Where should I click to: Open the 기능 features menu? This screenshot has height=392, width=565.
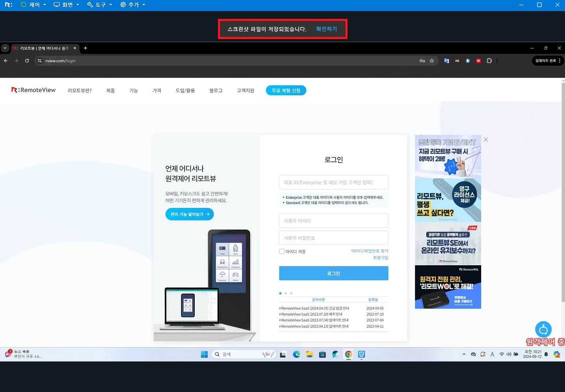pyautogui.click(x=134, y=91)
